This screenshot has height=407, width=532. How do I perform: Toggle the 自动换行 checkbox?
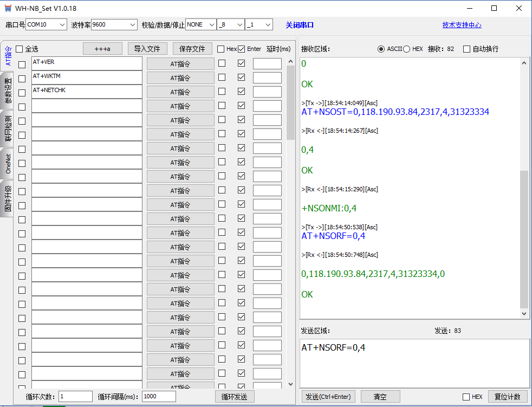pyautogui.click(x=467, y=49)
